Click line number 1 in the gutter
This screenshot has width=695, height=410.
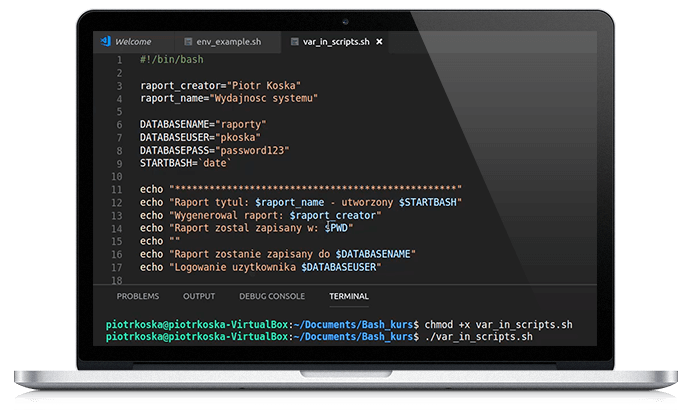119,60
